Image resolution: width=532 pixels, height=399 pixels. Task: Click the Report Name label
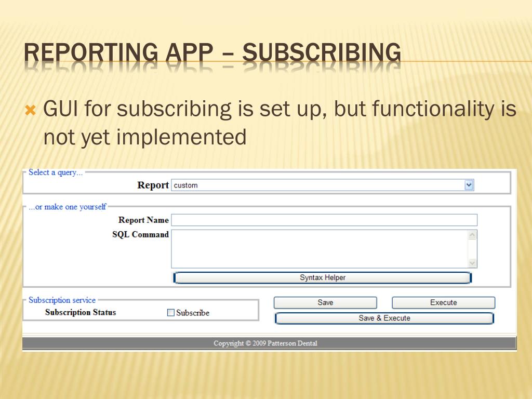point(143,220)
